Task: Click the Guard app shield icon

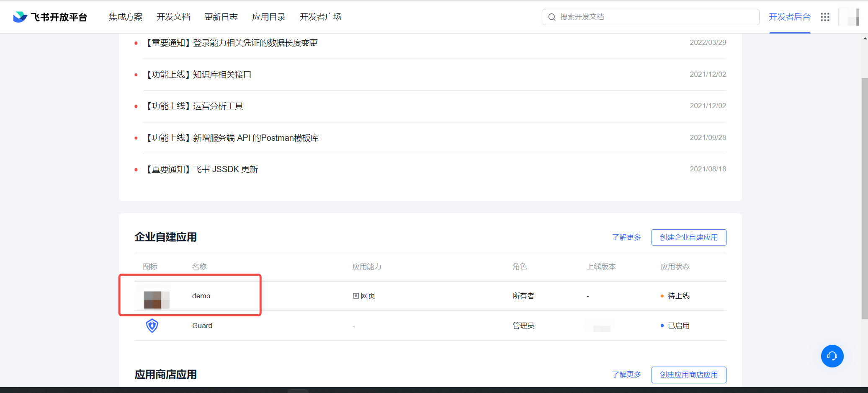Action: (152, 326)
